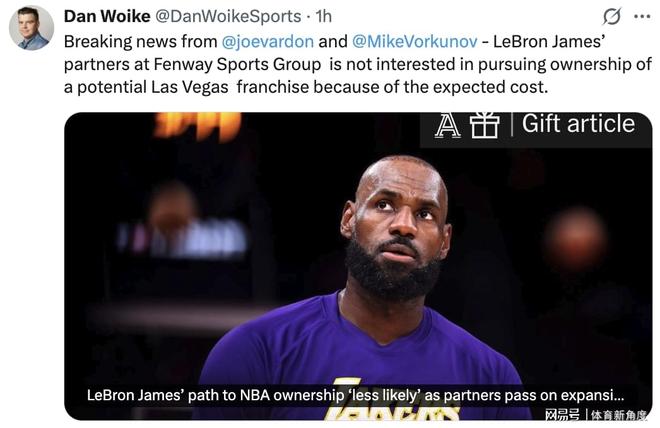Click 'Fenway Sports Group' in tweet text

[237, 64]
